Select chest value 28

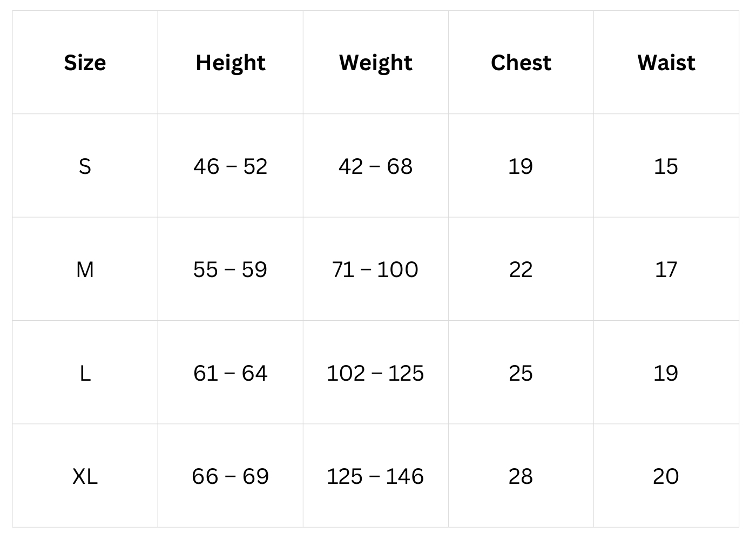pyautogui.click(x=521, y=476)
